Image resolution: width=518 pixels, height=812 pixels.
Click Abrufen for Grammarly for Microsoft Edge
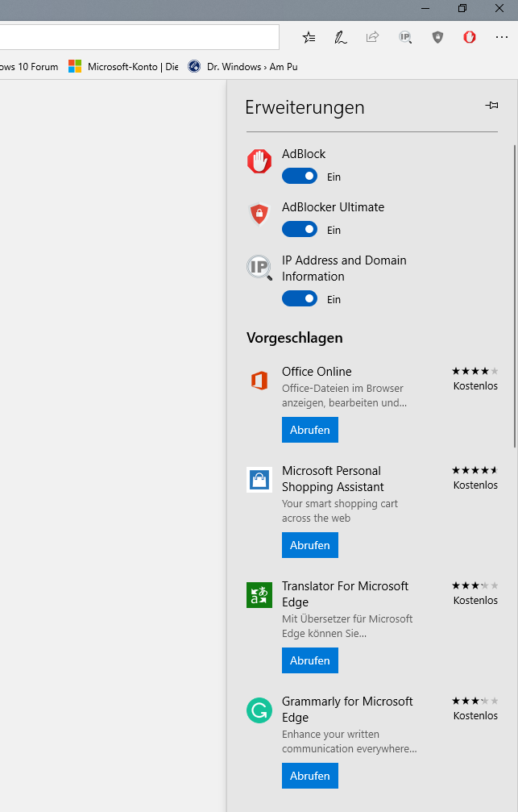point(310,776)
